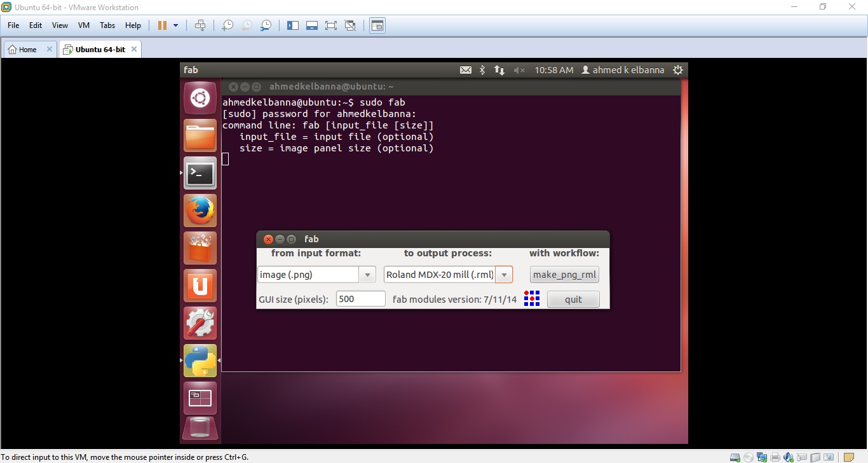Open the VM menu

84,25
